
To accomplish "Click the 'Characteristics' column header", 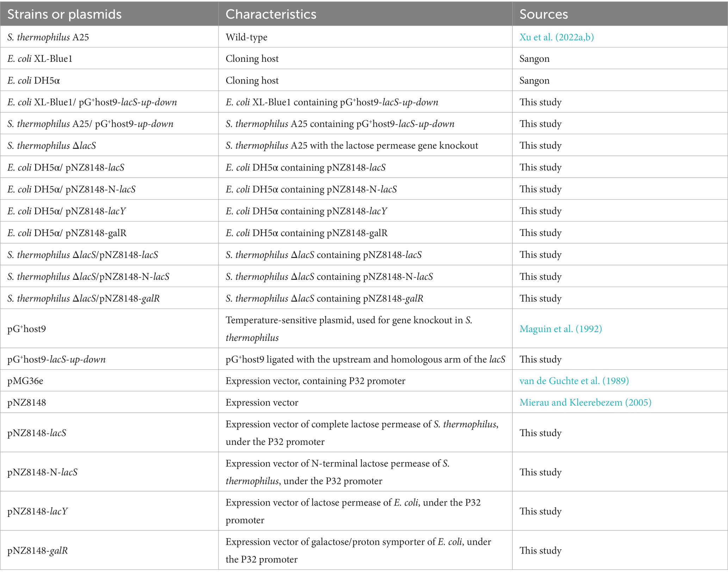I will point(271,14).
